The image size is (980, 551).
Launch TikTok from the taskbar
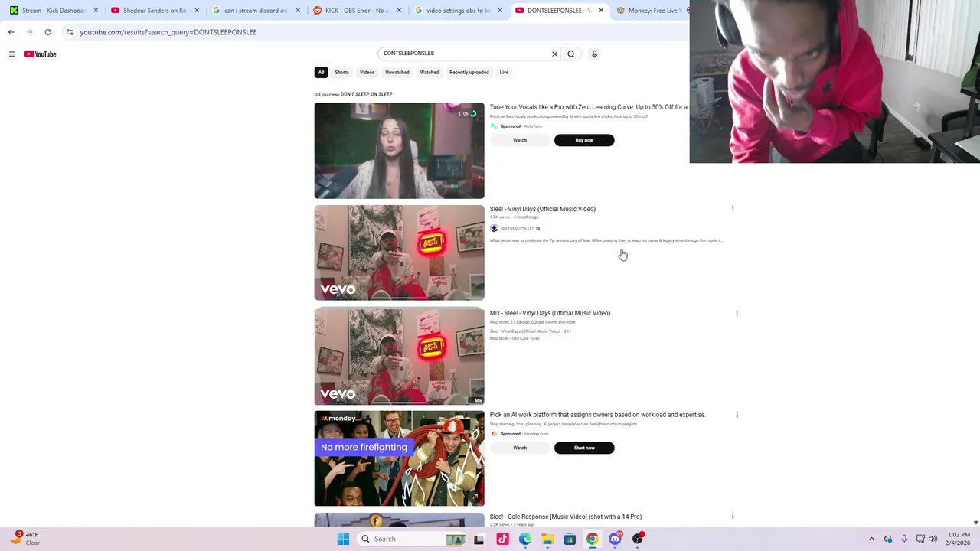tap(502, 539)
